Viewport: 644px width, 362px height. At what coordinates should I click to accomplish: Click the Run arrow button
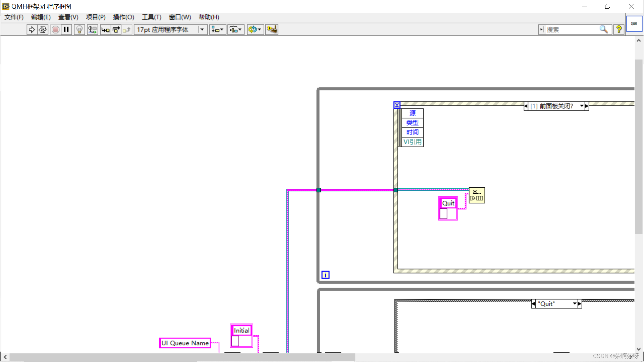(x=32, y=30)
